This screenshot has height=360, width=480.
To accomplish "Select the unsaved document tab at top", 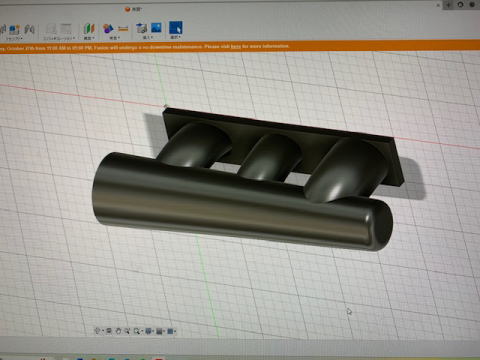I will pos(133,9).
